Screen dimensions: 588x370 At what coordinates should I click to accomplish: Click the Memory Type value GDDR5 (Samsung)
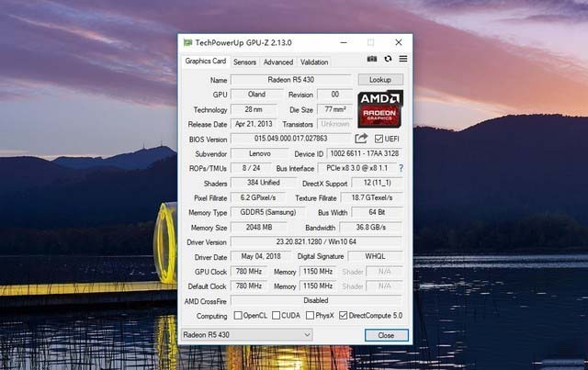(268, 213)
